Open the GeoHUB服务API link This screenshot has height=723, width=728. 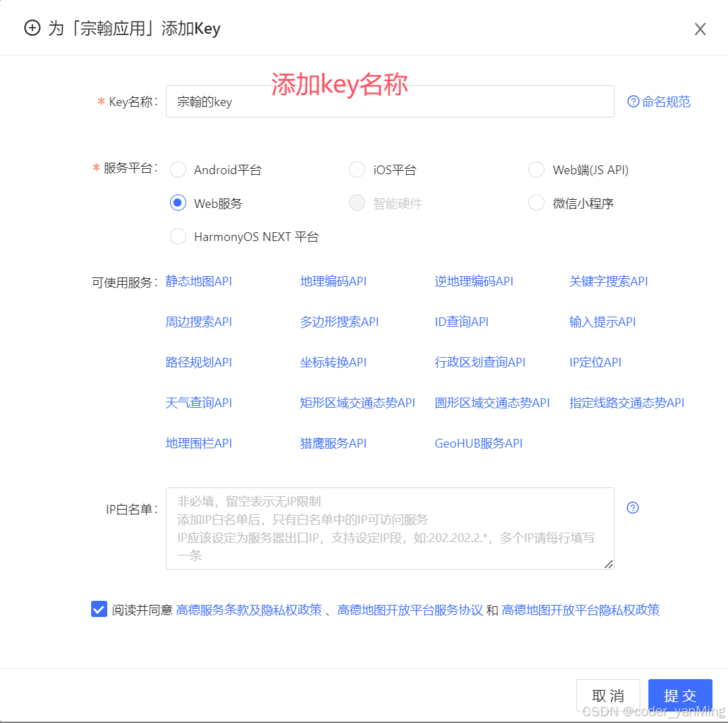(478, 443)
